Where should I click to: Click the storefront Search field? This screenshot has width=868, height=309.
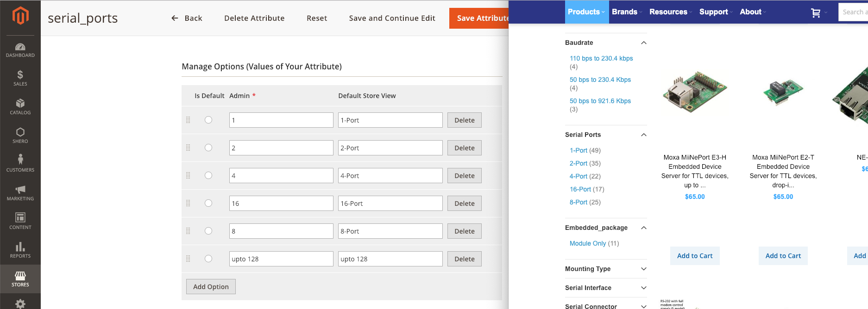point(853,12)
